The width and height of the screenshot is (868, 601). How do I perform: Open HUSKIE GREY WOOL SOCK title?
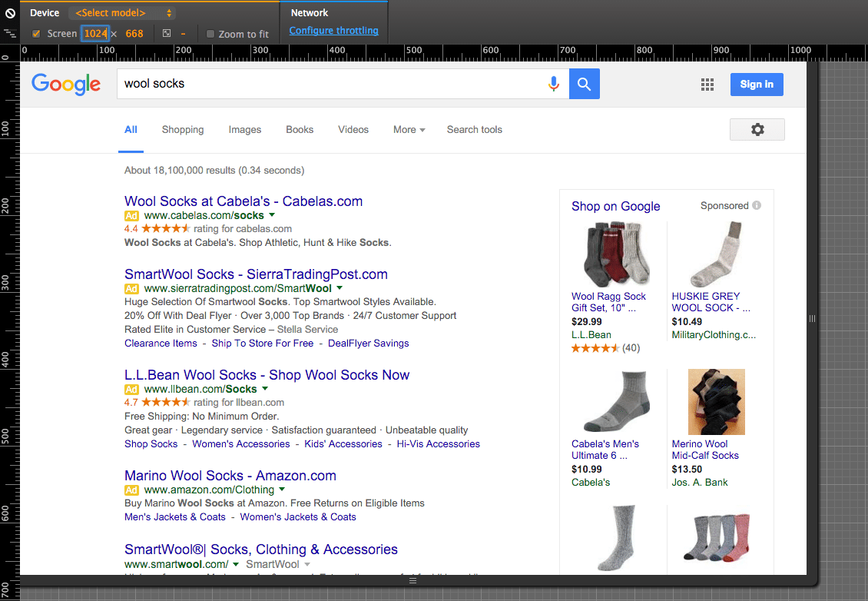click(711, 303)
